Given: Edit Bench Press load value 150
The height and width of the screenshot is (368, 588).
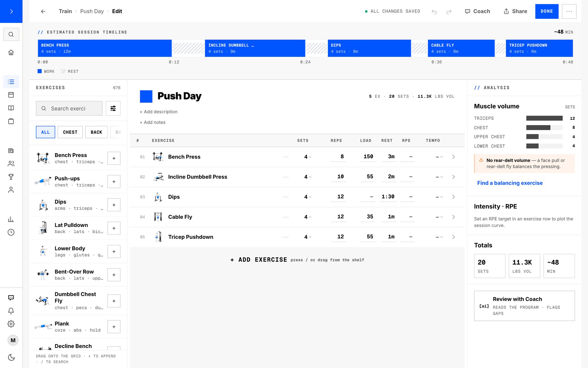Looking at the screenshot, I should (x=368, y=157).
